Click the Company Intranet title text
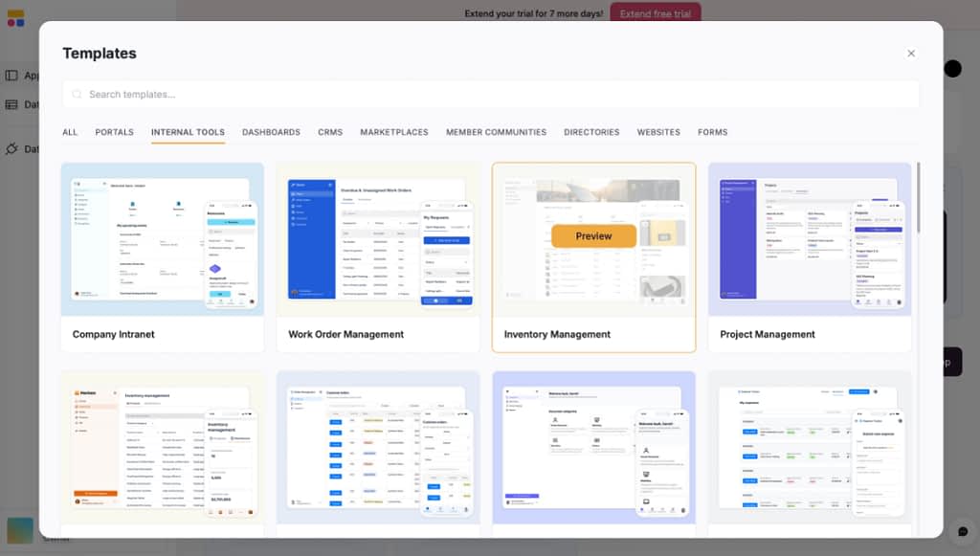980x556 pixels. pos(113,334)
